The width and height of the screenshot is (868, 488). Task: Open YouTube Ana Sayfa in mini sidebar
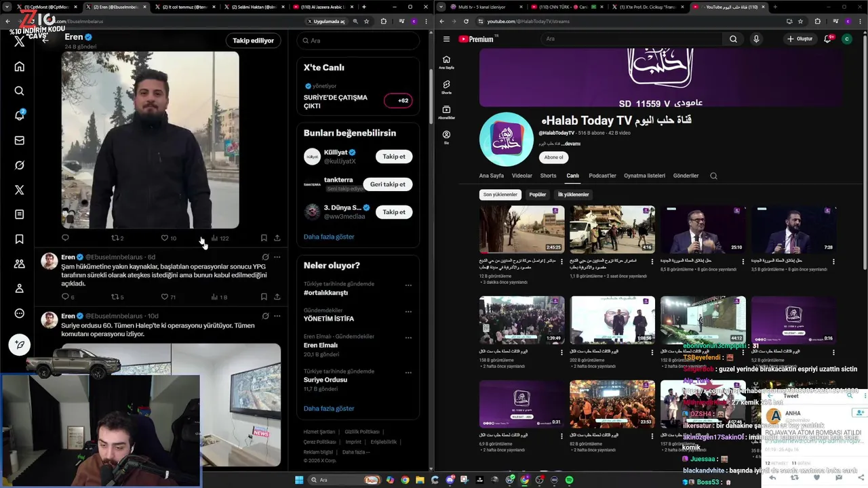[446, 62]
